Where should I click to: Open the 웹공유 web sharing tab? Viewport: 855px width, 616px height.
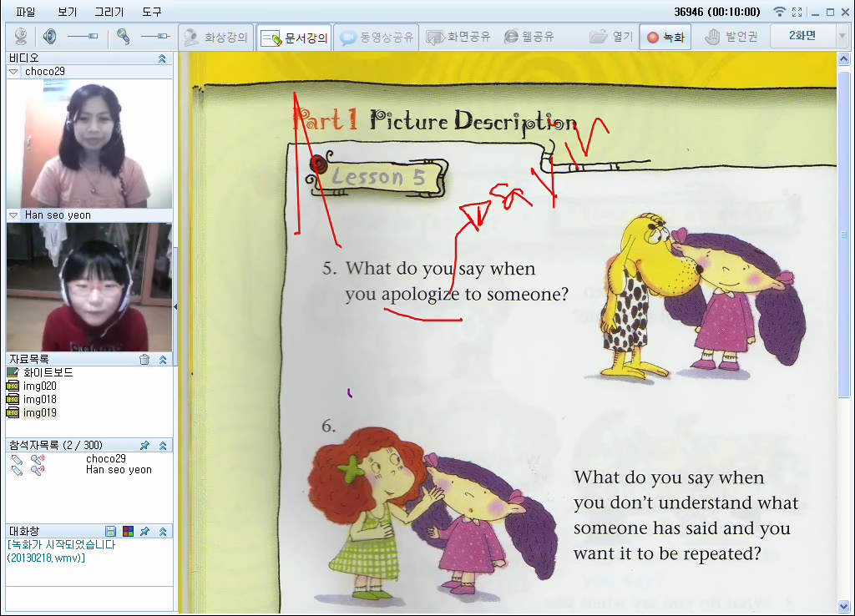[x=529, y=37]
